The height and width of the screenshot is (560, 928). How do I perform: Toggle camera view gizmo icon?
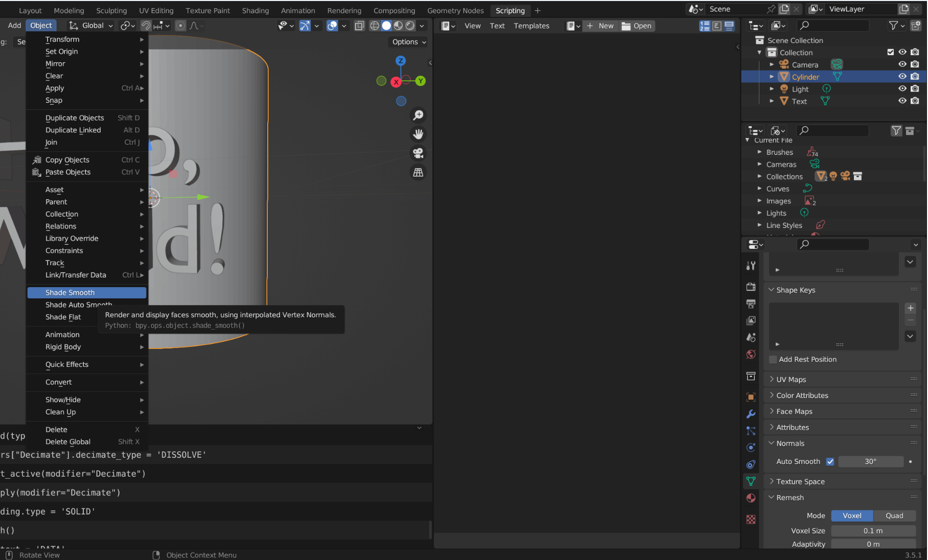click(x=418, y=153)
